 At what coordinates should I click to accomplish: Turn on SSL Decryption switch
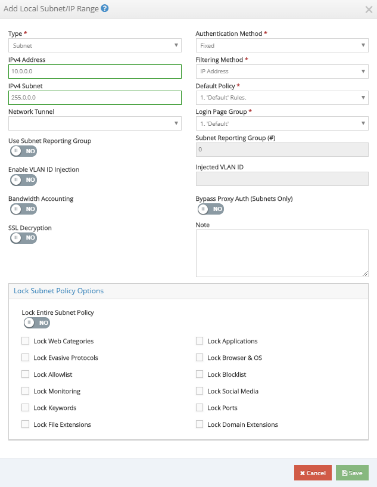pos(23,238)
